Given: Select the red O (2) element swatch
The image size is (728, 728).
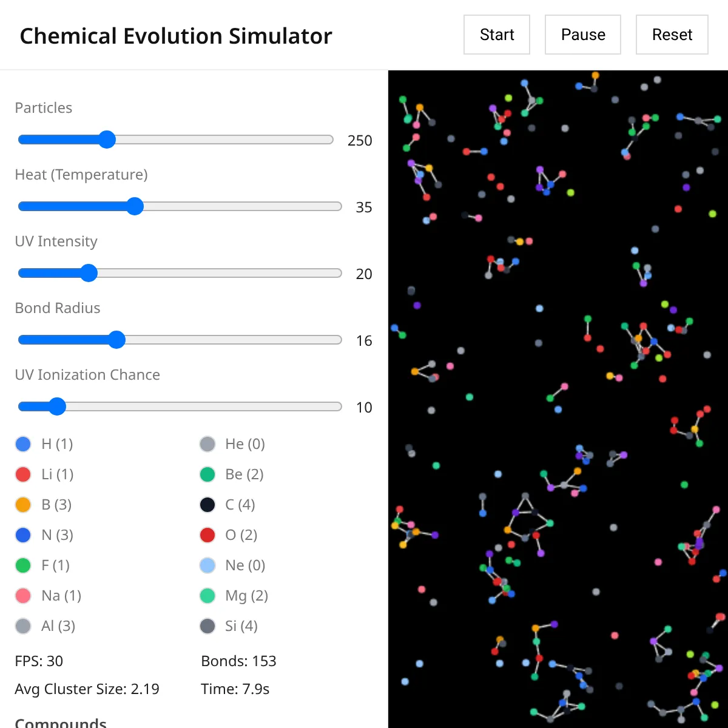Looking at the screenshot, I should click(x=207, y=535).
